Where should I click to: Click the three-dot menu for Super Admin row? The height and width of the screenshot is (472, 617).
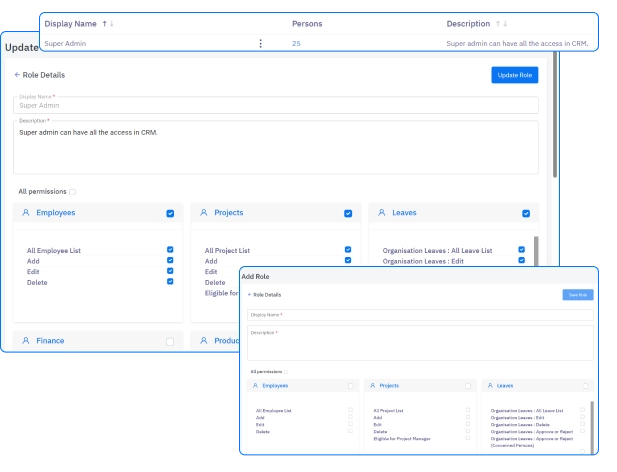coord(260,44)
